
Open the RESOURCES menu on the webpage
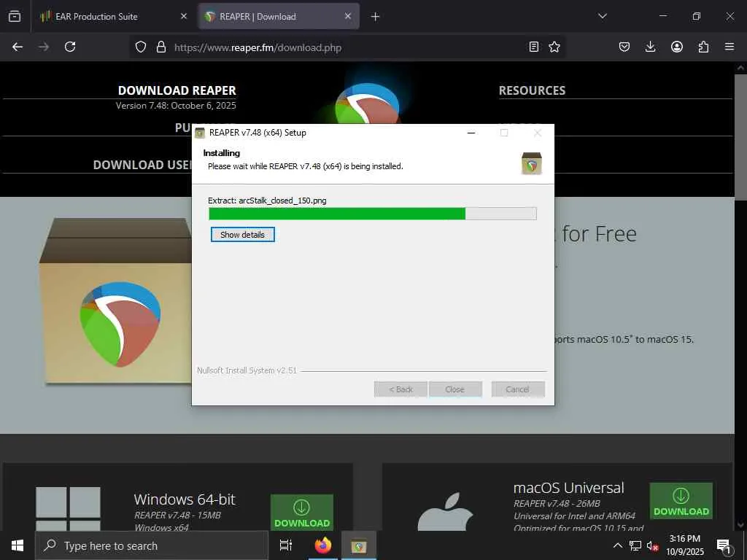(x=532, y=90)
